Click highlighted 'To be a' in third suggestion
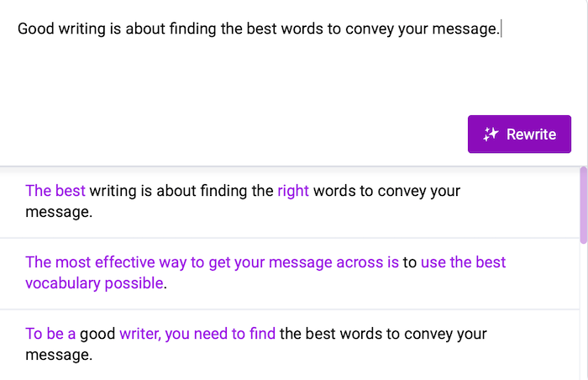588x380 pixels. pos(50,334)
